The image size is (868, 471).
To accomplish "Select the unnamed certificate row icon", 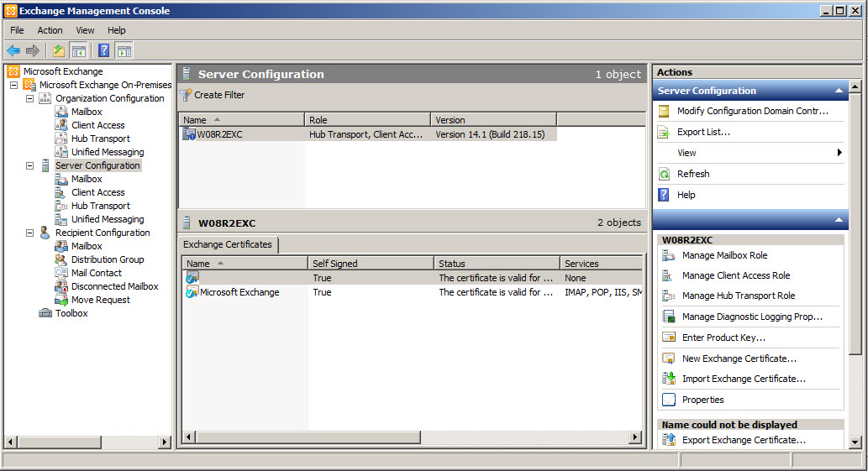I will pyautogui.click(x=192, y=278).
